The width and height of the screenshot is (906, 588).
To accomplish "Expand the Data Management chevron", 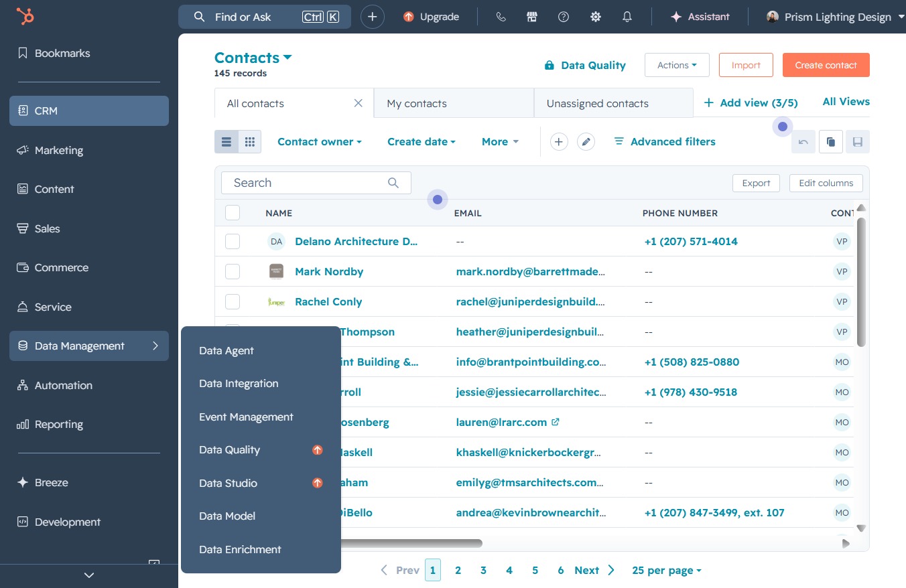I will [155, 346].
